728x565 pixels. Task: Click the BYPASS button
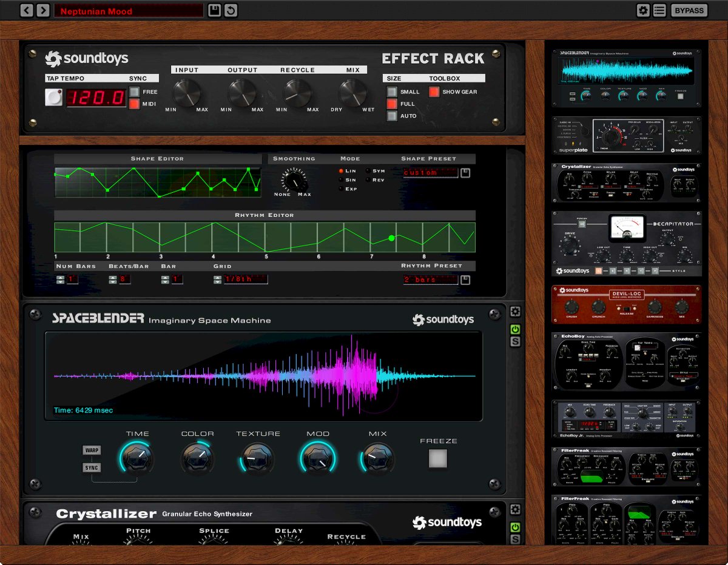(689, 10)
